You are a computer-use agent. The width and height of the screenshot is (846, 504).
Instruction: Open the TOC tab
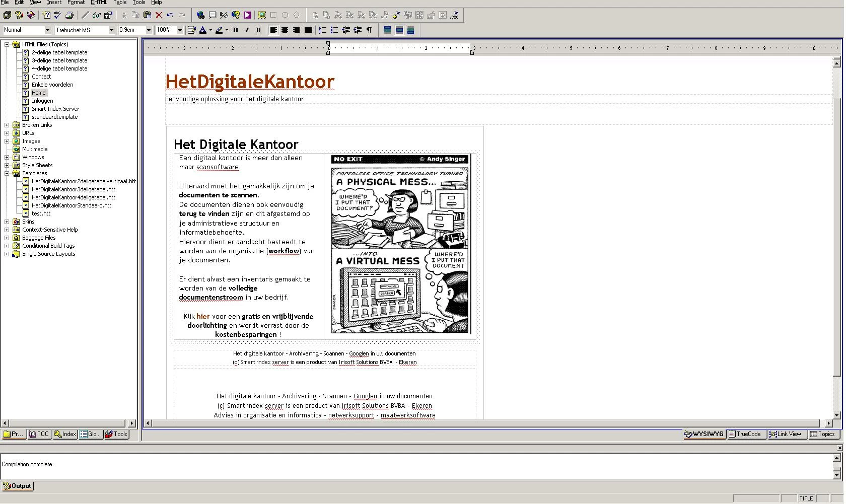tap(39, 434)
